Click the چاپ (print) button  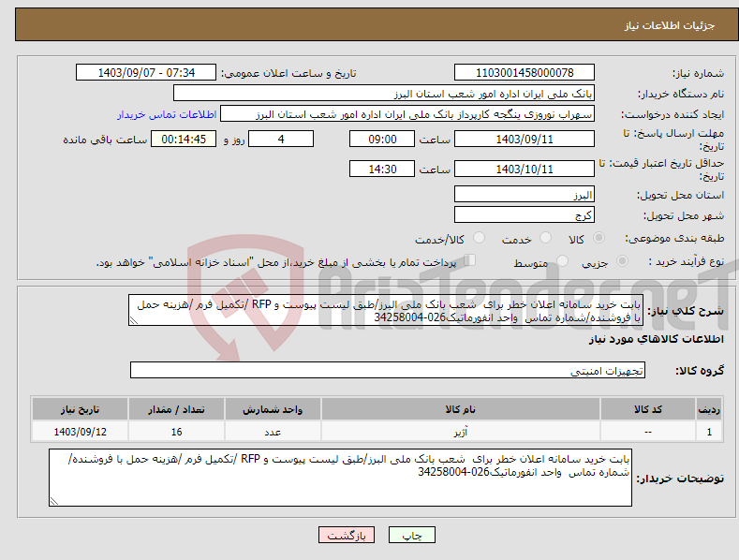[x=411, y=535]
